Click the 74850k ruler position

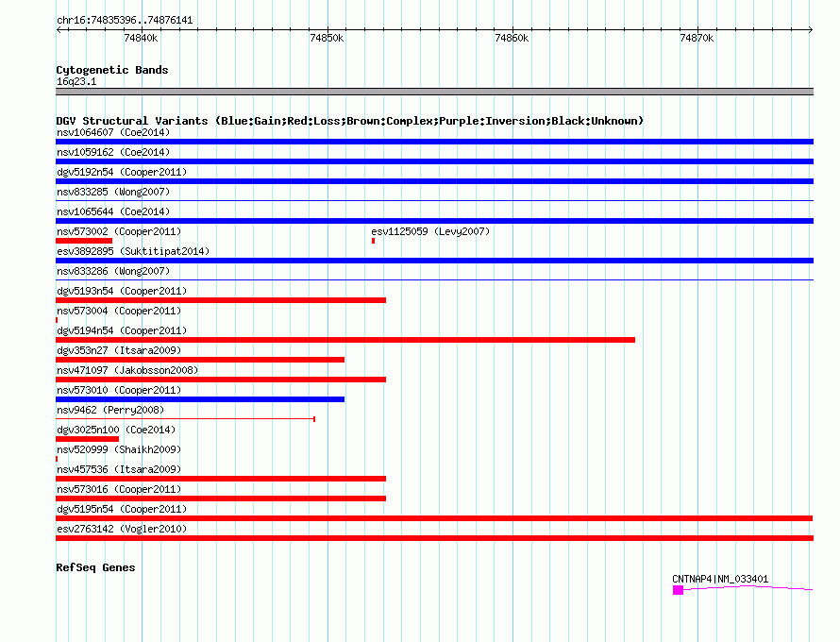tap(327, 38)
